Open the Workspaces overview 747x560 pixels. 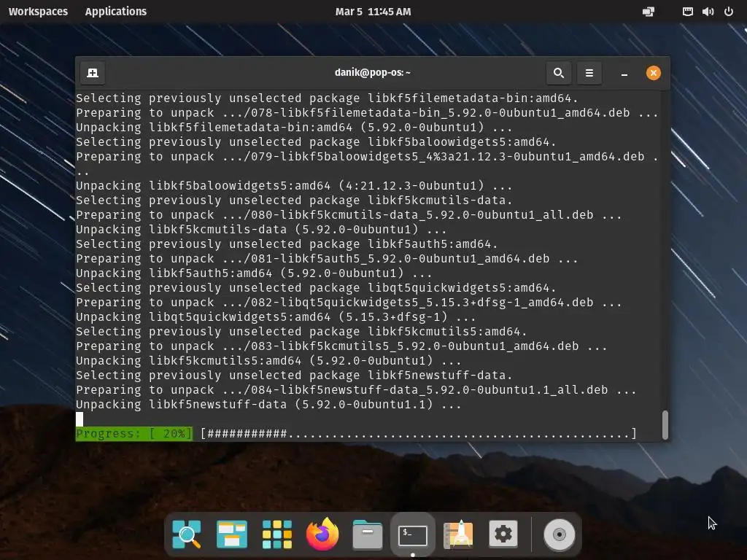38,12
